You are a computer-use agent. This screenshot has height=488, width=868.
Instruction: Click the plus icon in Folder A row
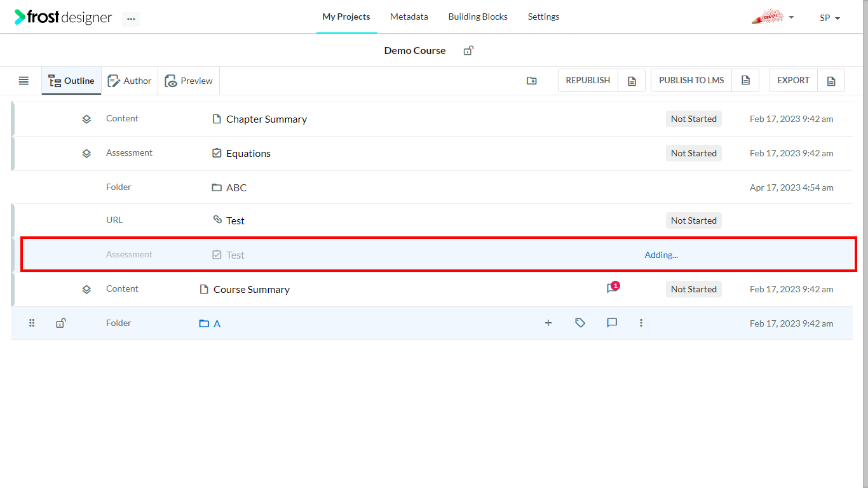coord(548,323)
